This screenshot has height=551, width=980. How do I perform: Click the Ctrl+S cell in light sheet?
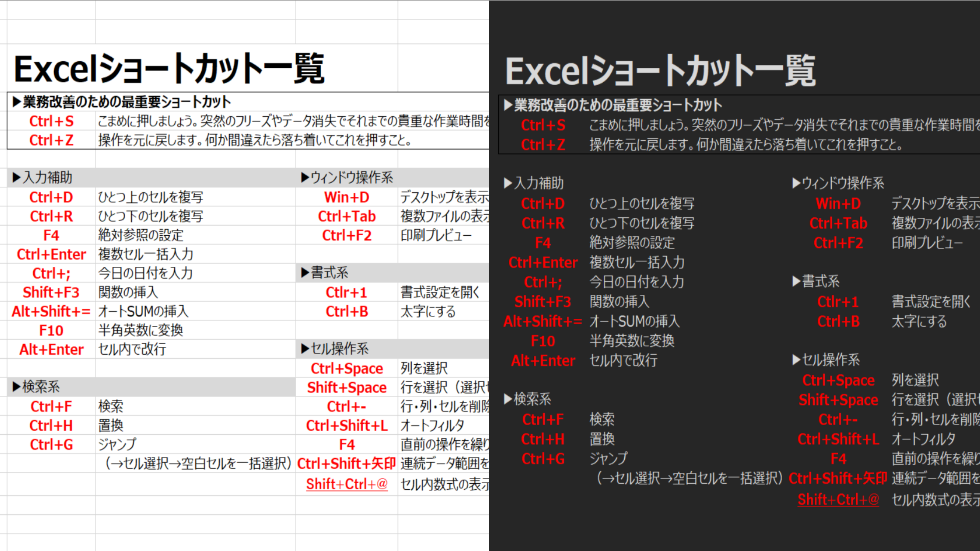(51, 121)
